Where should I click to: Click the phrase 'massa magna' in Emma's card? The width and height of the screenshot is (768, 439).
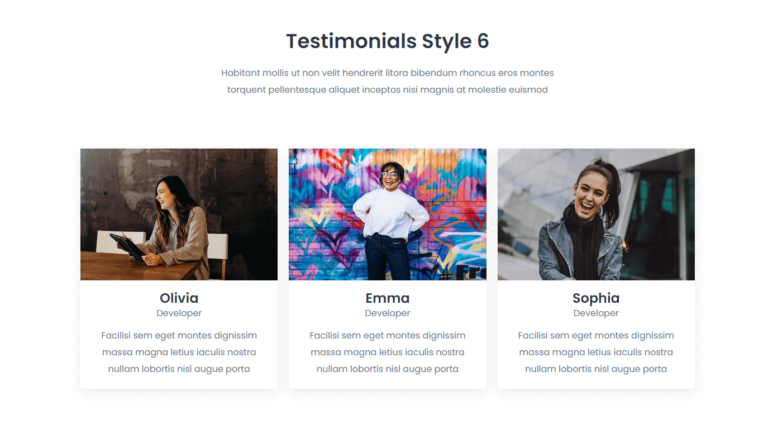point(334,352)
